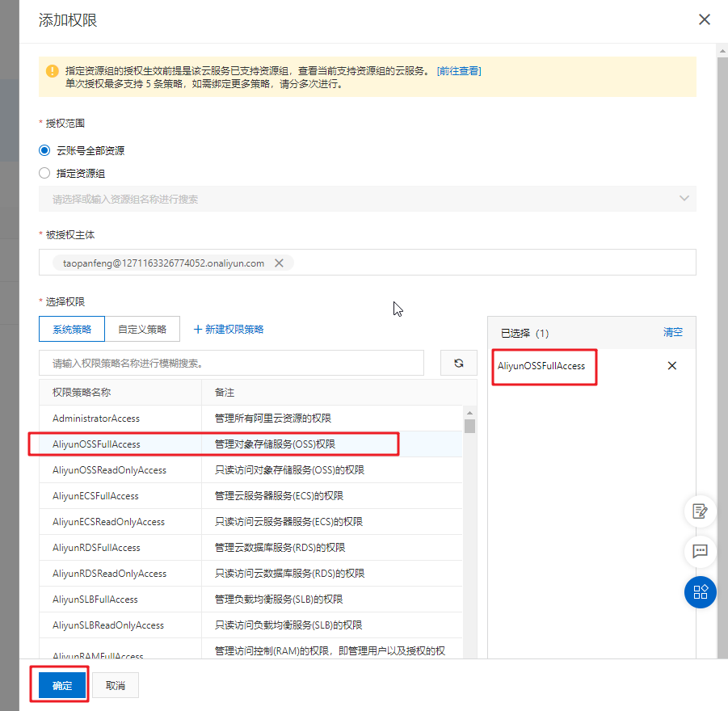Remove the taopanfeng user tag

tap(279, 263)
